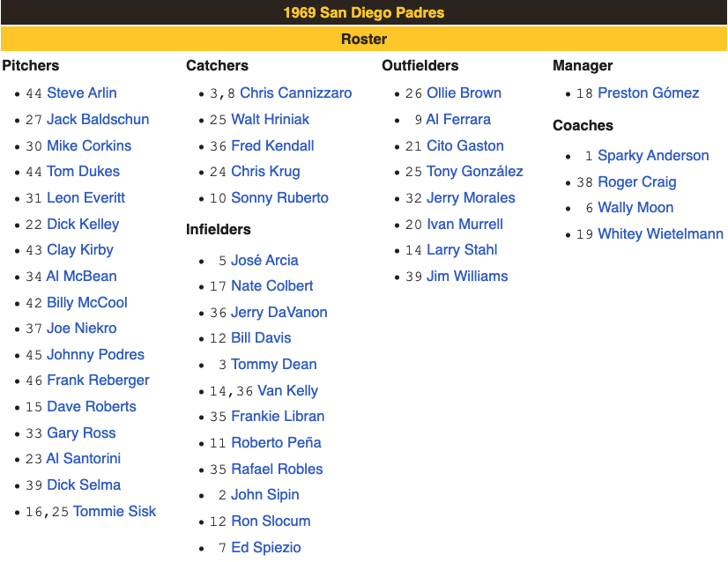Image resolution: width=728 pixels, height=562 pixels.
Task: Open the Al Santorini link
Action: (x=84, y=459)
